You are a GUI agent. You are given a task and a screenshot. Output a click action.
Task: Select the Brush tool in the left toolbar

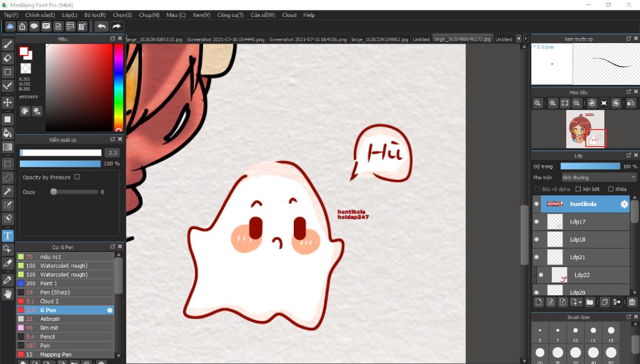click(7, 44)
